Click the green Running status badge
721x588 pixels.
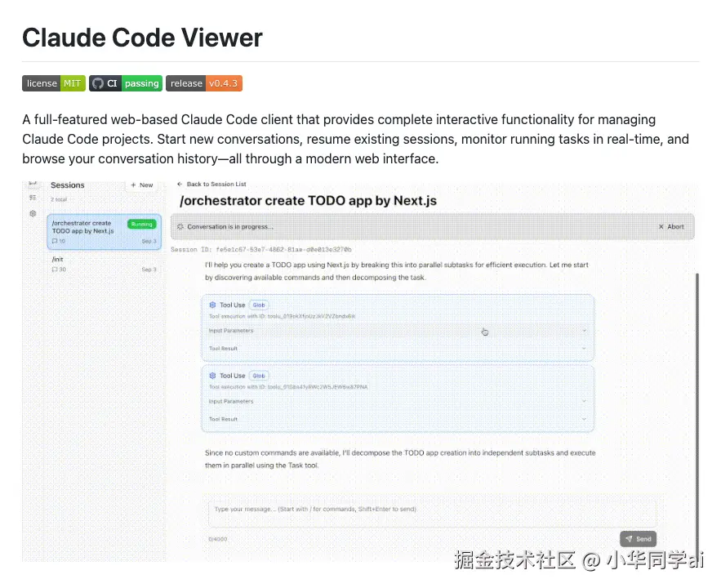[x=141, y=225]
